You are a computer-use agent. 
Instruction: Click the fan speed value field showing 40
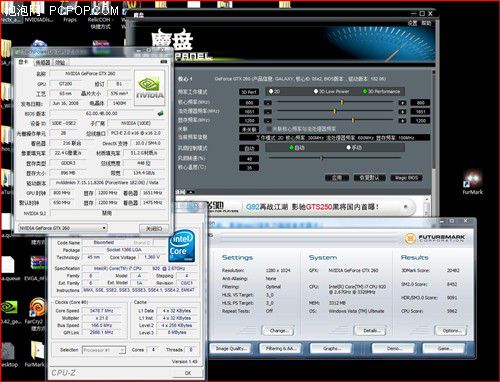click(249, 159)
